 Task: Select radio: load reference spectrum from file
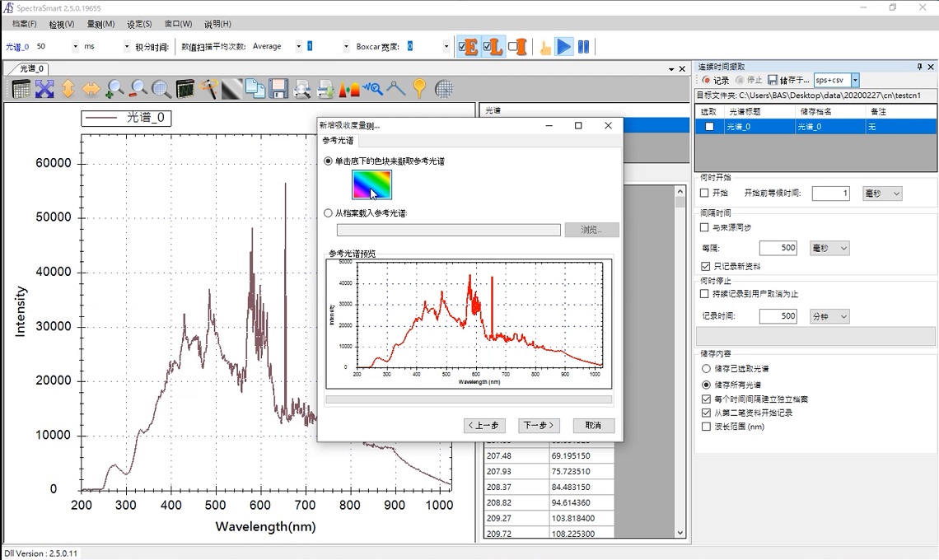[x=328, y=212]
